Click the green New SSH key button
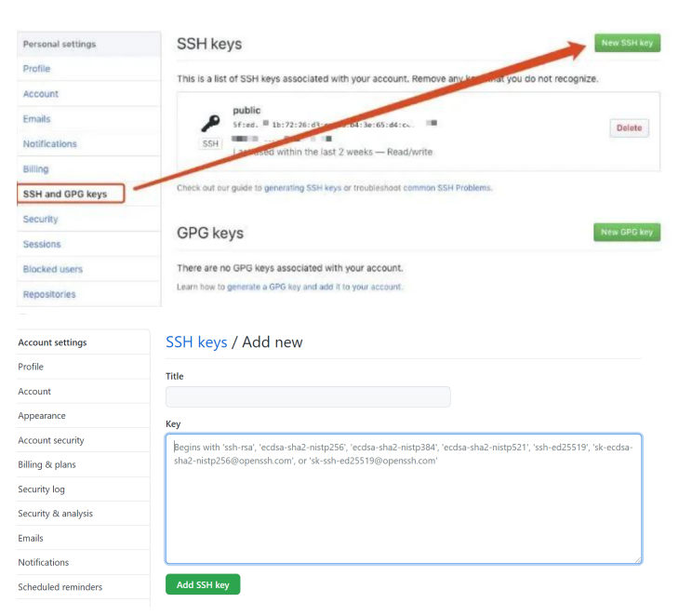The image size is (692, 616). [627, 44]
